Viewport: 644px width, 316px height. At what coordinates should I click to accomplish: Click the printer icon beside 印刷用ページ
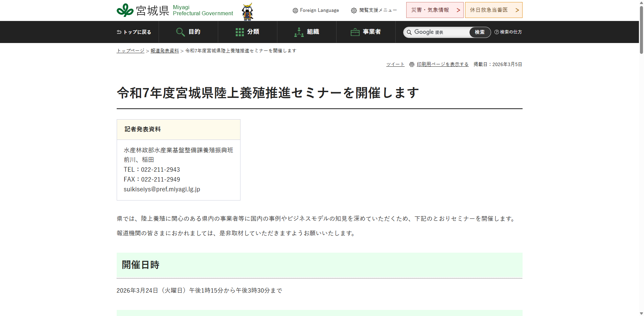[411, 64]
